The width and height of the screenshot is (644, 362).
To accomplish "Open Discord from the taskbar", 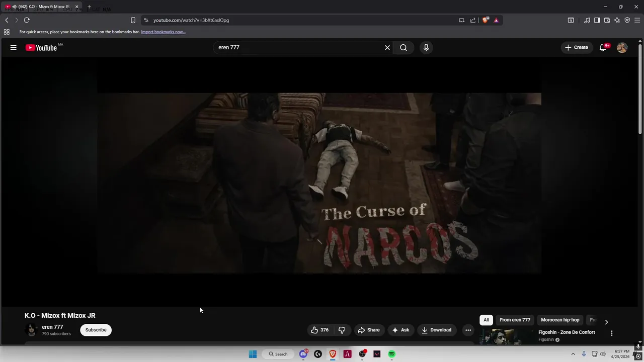I will click(303, 354).
